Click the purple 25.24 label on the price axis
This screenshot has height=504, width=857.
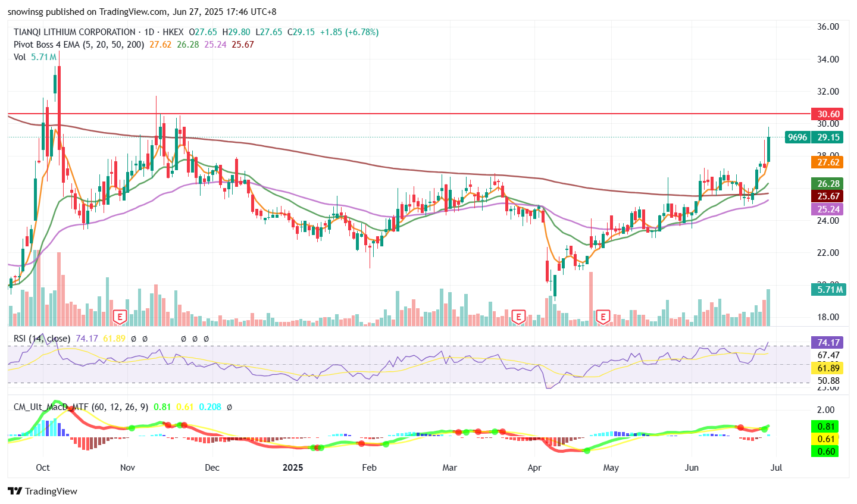point(827,209)
